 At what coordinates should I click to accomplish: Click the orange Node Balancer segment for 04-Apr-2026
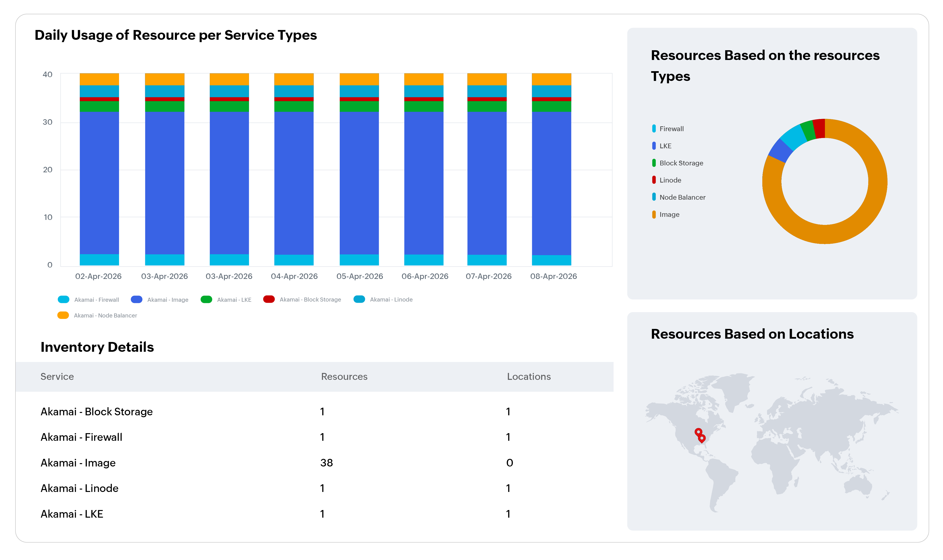tap(294, 79)
